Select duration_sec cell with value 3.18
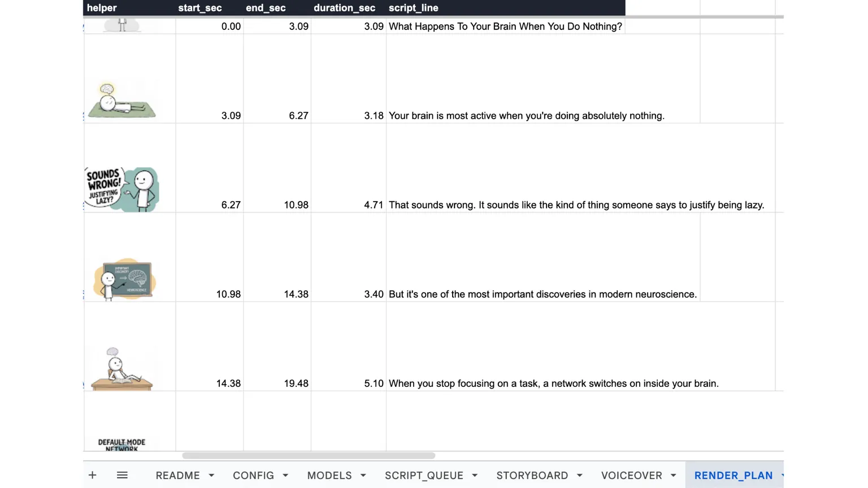Screen dimensions: 868x488 349,79
